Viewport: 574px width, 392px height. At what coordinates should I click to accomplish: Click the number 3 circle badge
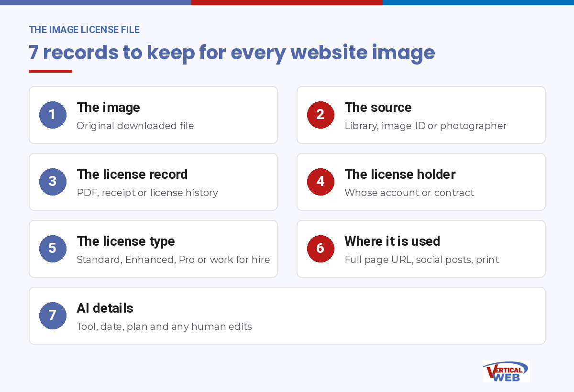pyautogui.click(x=53, y=182)
